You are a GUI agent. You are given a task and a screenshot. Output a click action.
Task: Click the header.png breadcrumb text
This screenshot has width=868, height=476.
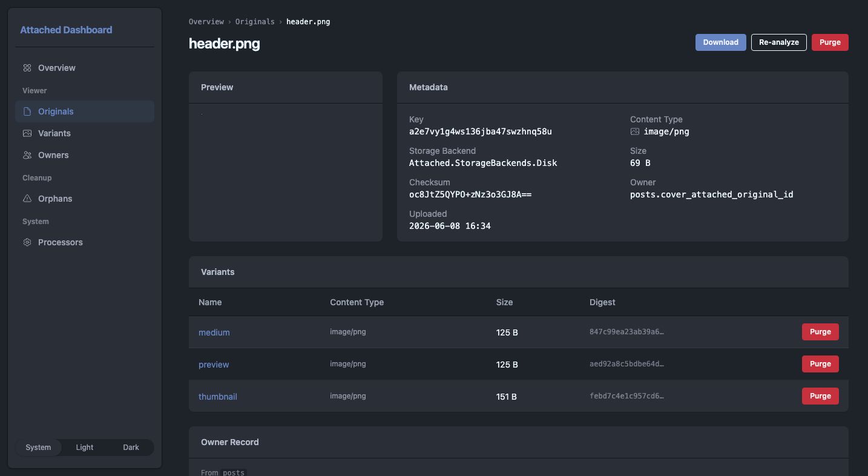pos(308,21)
